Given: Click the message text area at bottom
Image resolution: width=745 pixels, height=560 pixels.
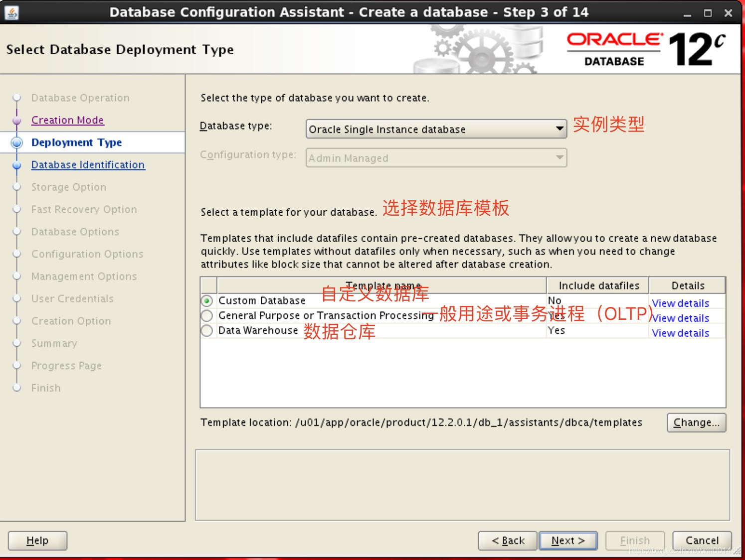Looking at the screenshot, I should point(462,485).
